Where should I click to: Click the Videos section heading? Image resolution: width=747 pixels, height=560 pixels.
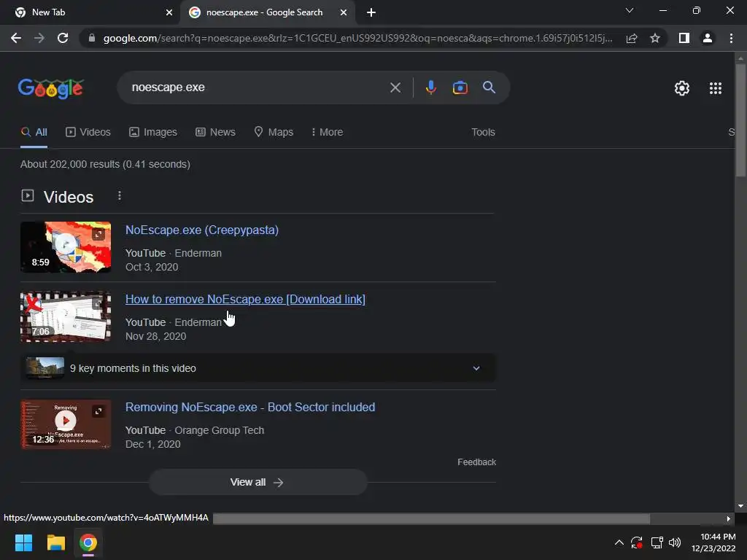[69, 197]
